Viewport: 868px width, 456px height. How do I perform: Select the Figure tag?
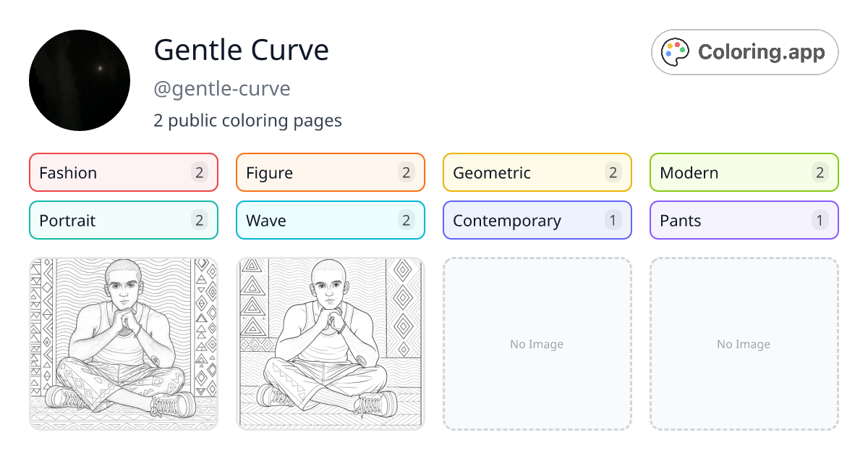click(x=330, y=172)
